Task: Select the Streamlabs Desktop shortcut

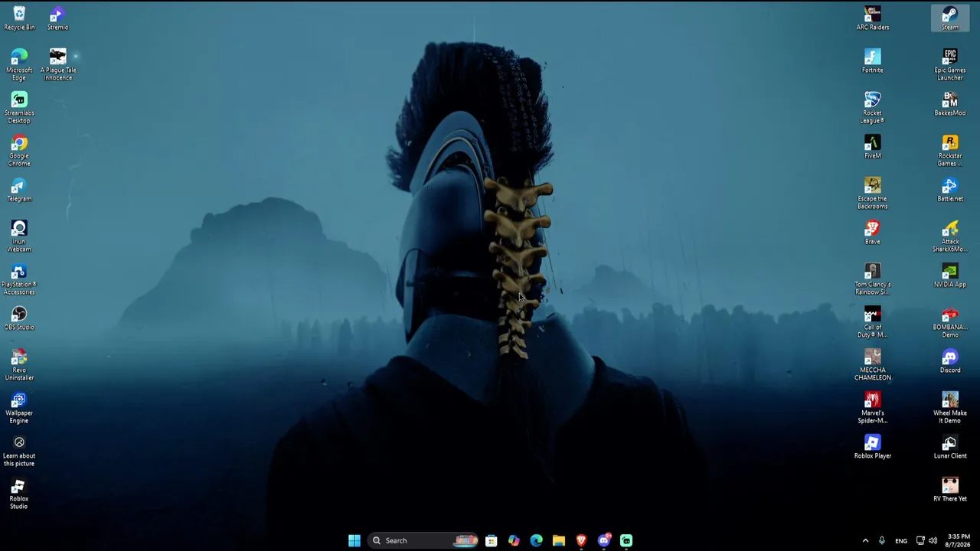Action: pos(19,108)
